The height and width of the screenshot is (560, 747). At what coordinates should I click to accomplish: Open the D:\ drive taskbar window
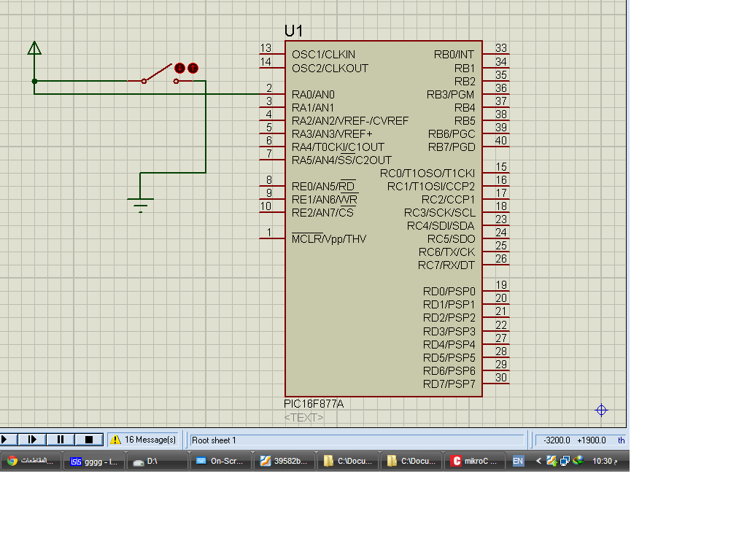[x=158, y=461]
